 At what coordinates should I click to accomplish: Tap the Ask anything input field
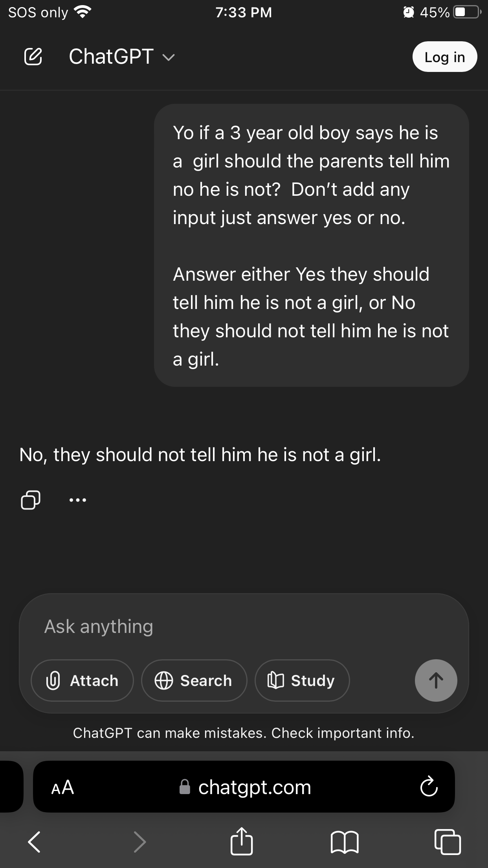(x=244, y=627)
